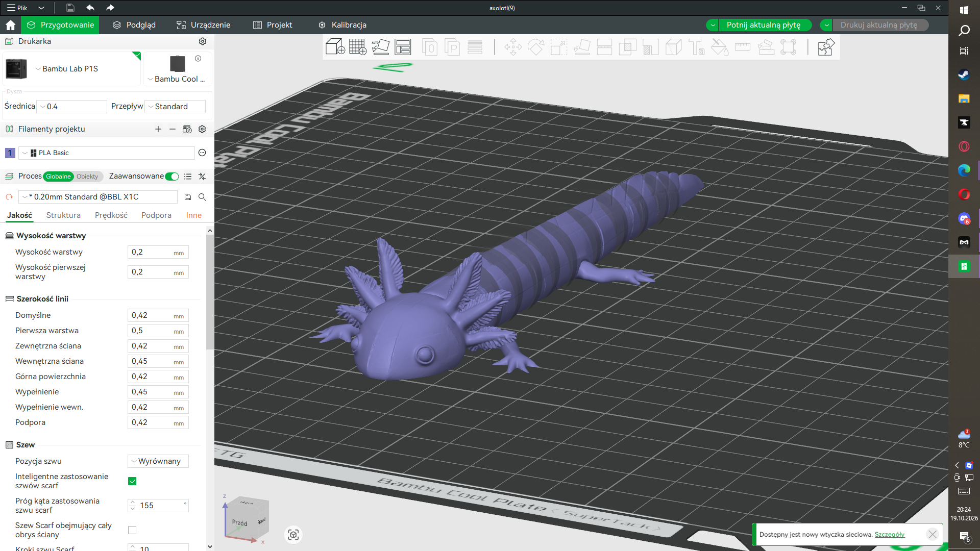Select Globalne process scope
Image resolution: width=980 pixels, height=551 pixels.
pyautogui.click(x=59, y=177)
